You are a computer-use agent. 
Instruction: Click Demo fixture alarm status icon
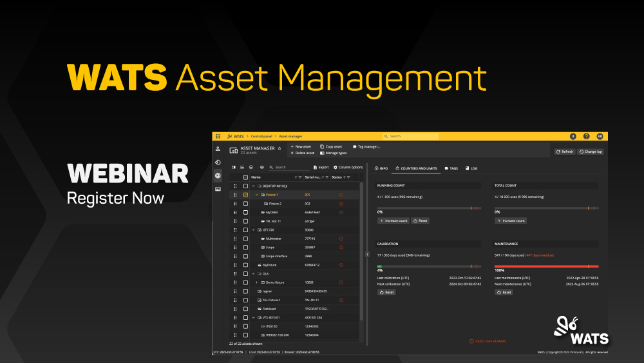tap(341, 283)
